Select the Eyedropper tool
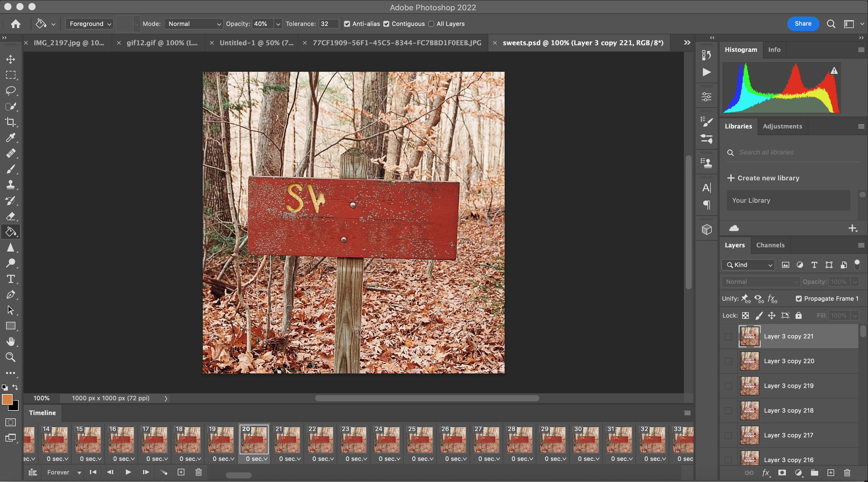 click(10, 138)
